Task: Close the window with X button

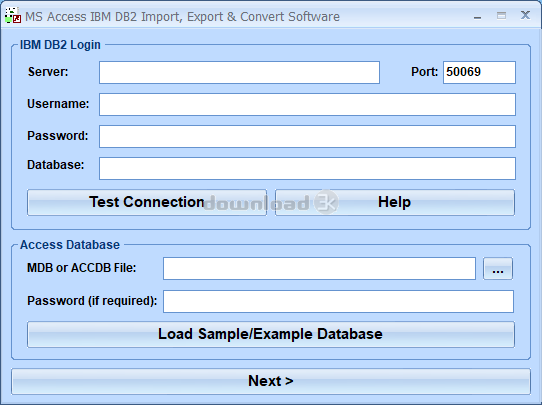Action: 525,15
